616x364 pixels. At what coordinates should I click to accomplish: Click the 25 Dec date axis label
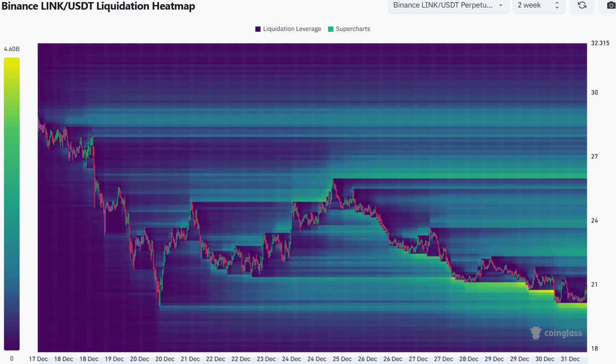342,359
